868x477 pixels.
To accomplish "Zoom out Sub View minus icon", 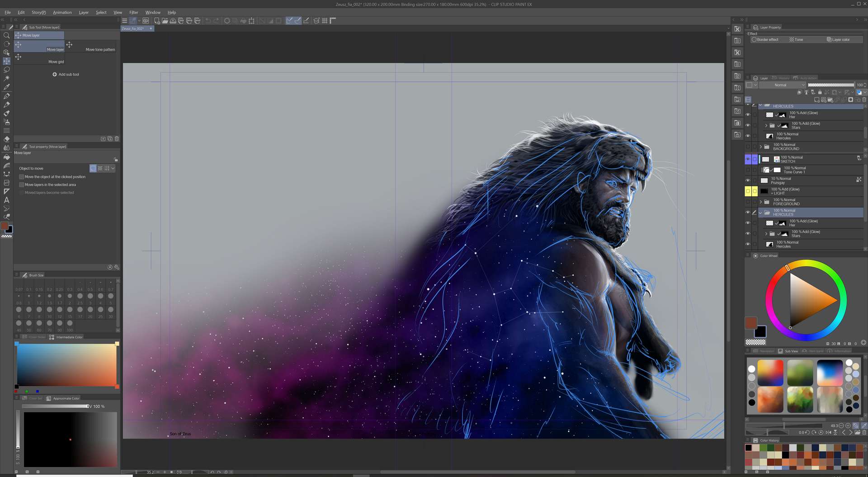I will click(x=841, y=425).
